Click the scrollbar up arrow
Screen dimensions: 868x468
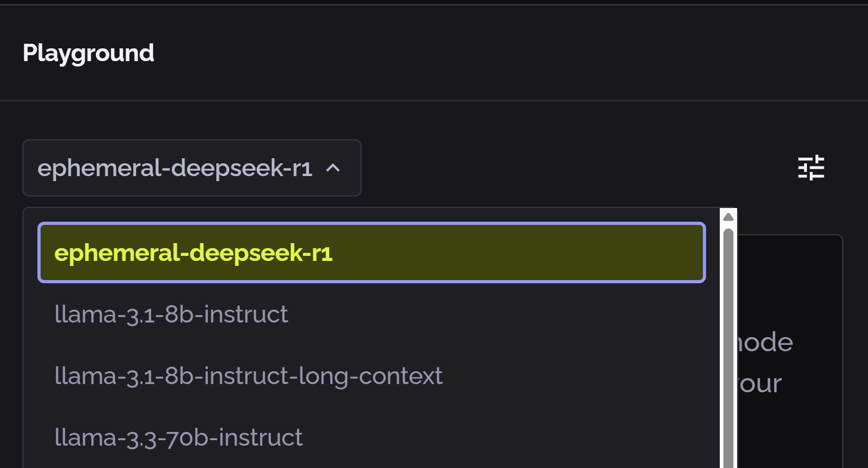click(x=728, y=216)
